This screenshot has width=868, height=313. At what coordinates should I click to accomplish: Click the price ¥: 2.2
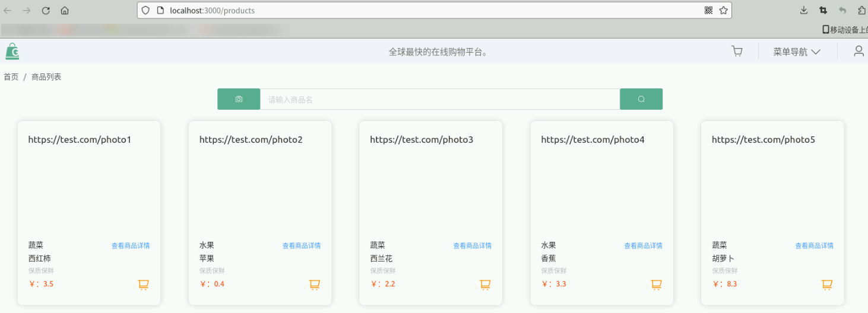[x=383, y=284]
